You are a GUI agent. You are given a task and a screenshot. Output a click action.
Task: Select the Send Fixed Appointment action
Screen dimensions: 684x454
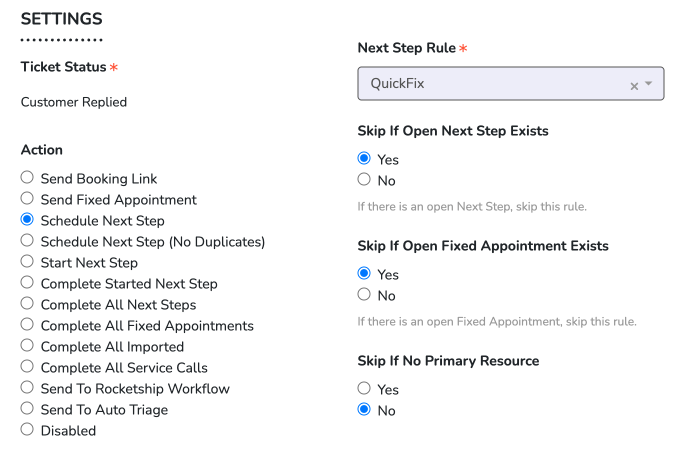pos(27,199)
